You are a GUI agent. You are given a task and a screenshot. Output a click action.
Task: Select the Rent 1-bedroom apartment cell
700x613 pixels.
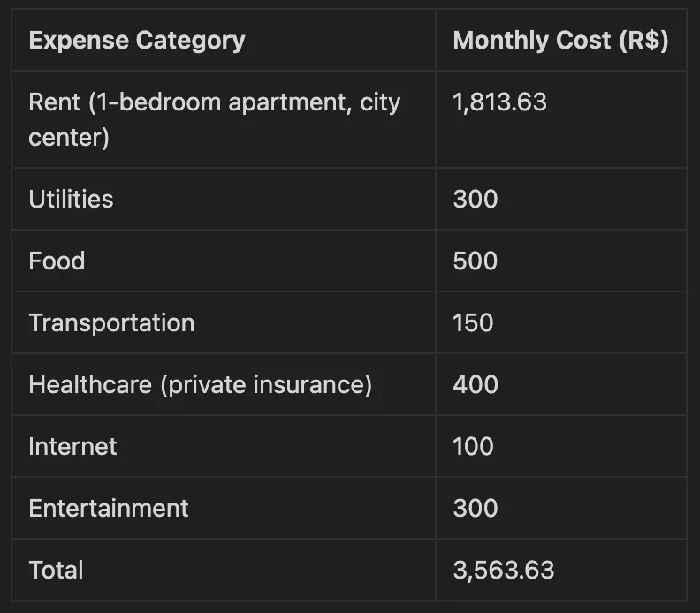pyautogui.click(x=214, y=119)
